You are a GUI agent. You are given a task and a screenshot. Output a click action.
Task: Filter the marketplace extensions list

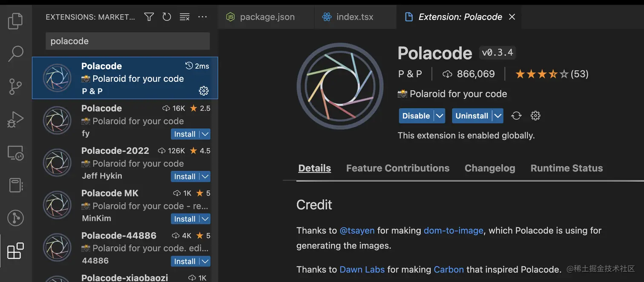point(149,17)
